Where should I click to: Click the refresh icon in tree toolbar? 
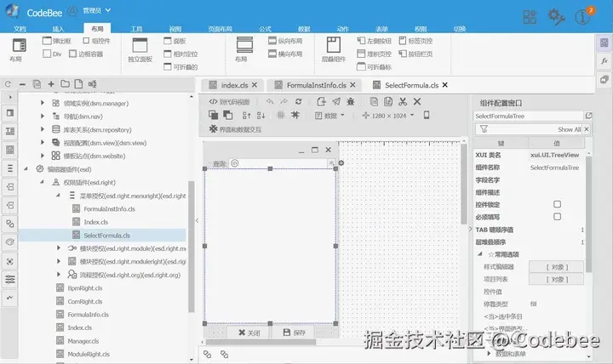pyautogui.click(x=8, y=84)
